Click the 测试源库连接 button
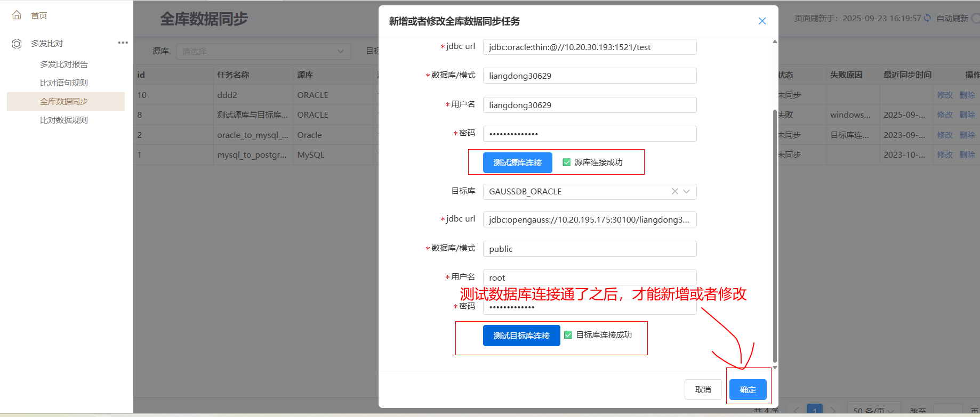 click(x=517, y=162)
